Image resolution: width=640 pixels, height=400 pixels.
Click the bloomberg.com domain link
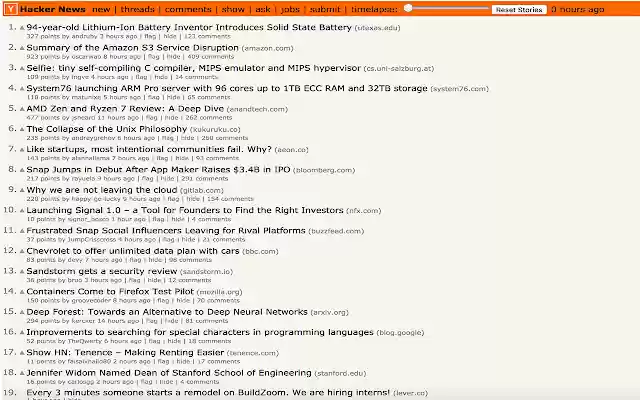324,170
